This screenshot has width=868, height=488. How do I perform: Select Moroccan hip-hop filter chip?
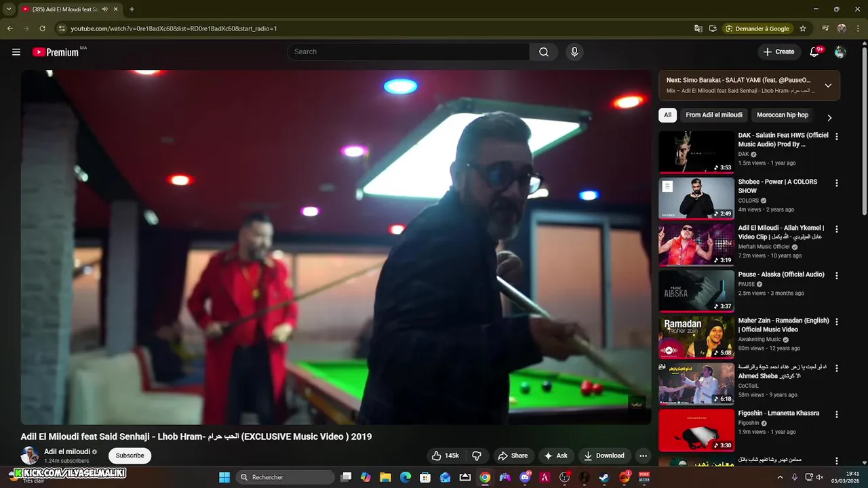pos(783,115)
